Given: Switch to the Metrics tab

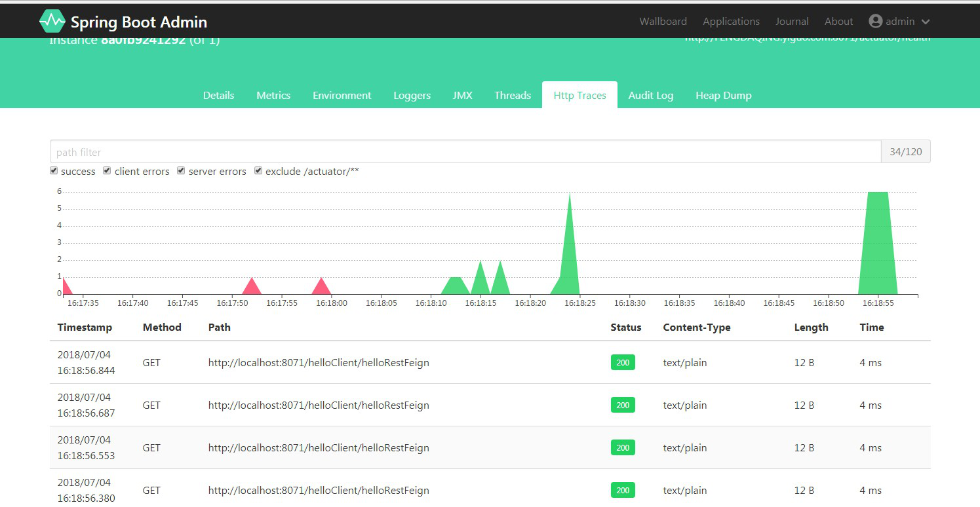Looking at the screenshot, I should coord(273,95).
